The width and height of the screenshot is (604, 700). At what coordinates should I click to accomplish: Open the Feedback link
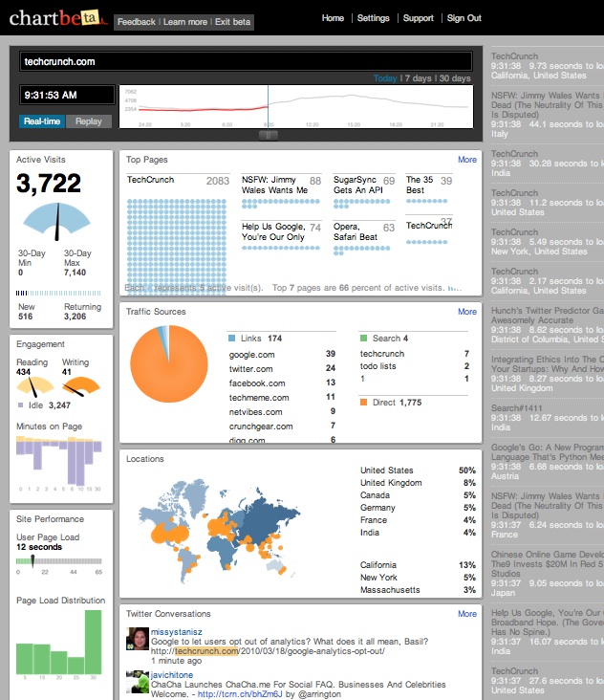[x=137, y=22]
